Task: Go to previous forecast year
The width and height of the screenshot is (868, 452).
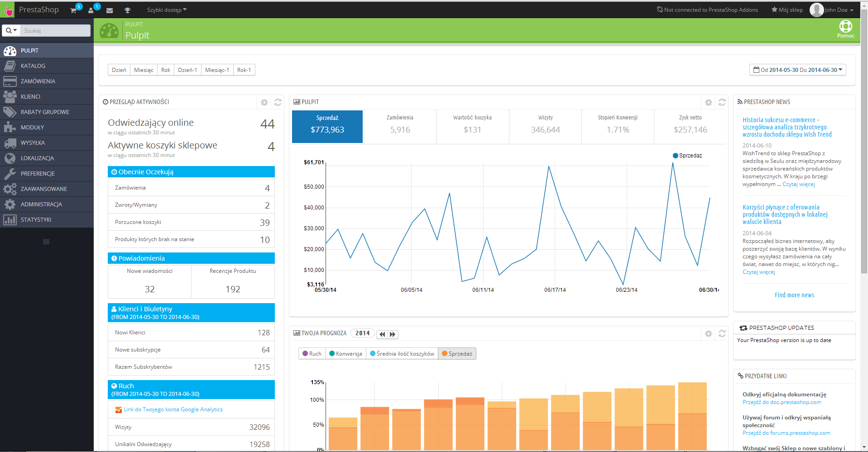Action: point(382,334)
